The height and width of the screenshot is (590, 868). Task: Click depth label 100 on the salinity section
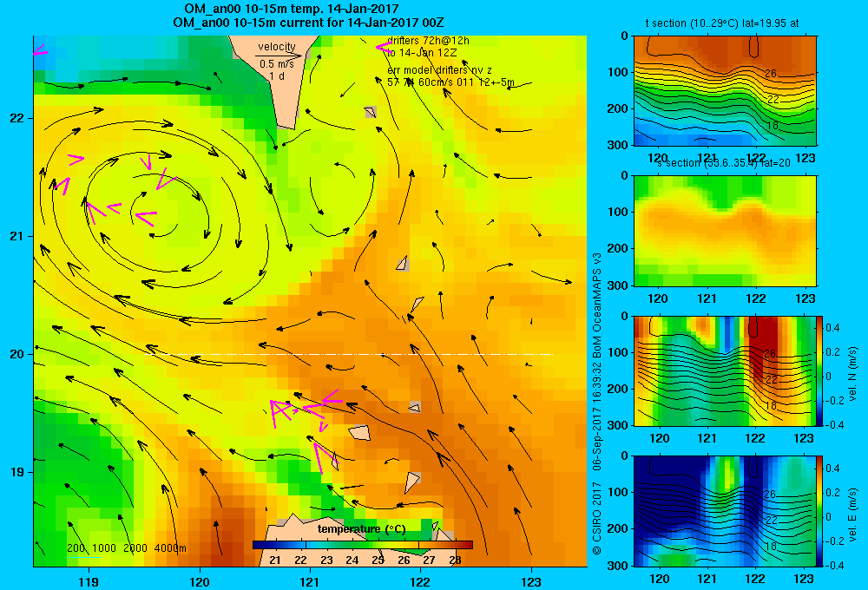click(x=617, y=212)
